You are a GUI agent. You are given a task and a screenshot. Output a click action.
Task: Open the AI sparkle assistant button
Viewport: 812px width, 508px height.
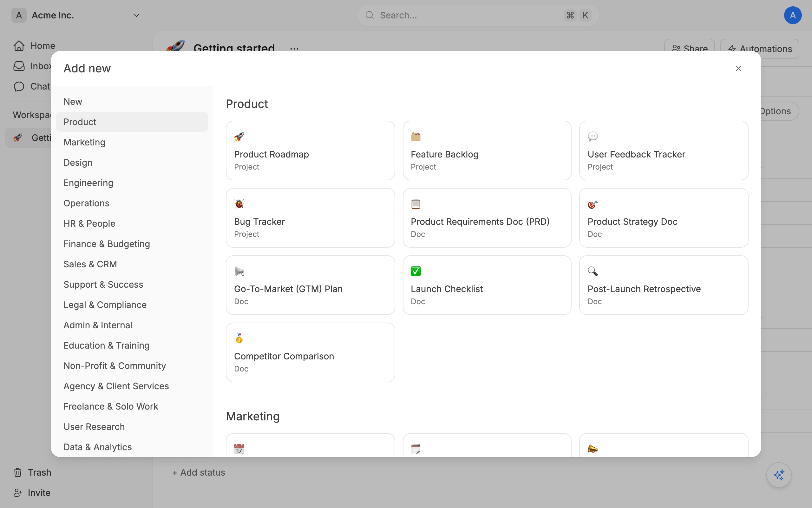click(x=779, y=475)
